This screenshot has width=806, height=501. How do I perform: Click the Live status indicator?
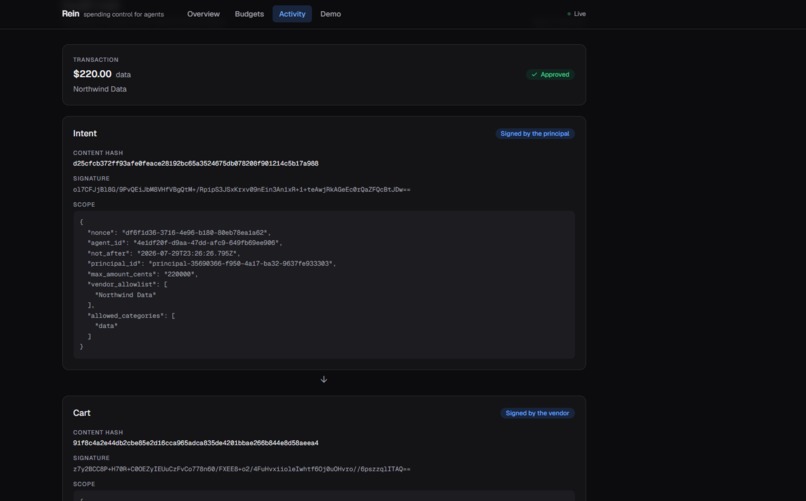click(576, 14)
